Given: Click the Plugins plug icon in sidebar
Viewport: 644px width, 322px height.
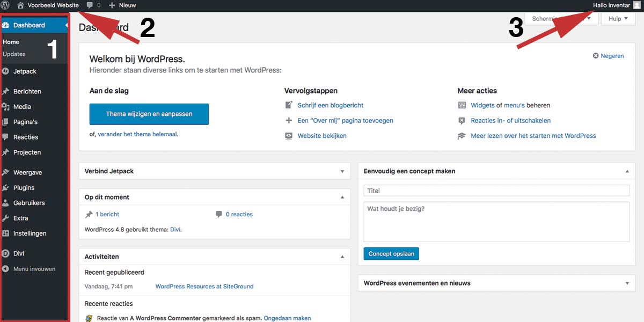Looking at the screenshot, I should pos(6,188).
